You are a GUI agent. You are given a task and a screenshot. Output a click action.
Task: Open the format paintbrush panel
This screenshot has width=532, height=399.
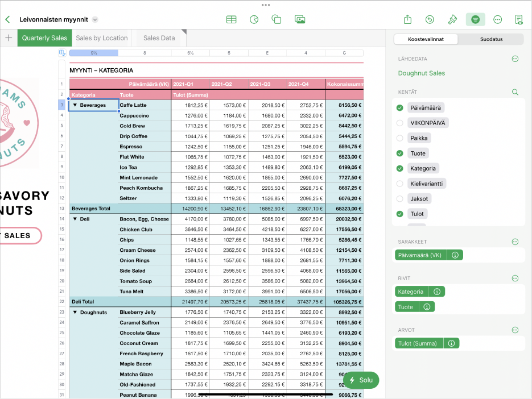pos(452,20)
